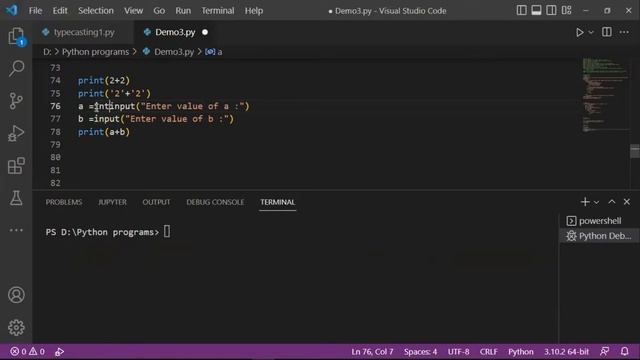Open the Help menu

[x=254, y=11]
